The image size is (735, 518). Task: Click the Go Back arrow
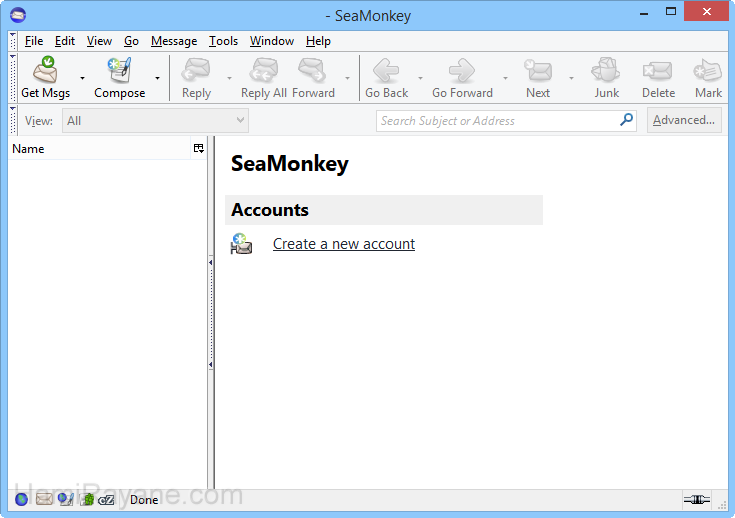tap(386, 71)
